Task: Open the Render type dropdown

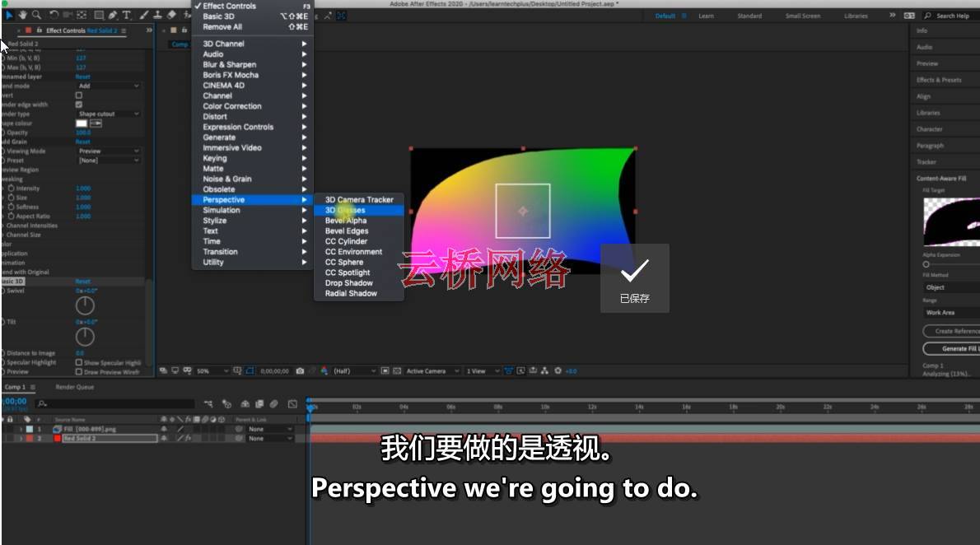Action: (x=109, y=114)
